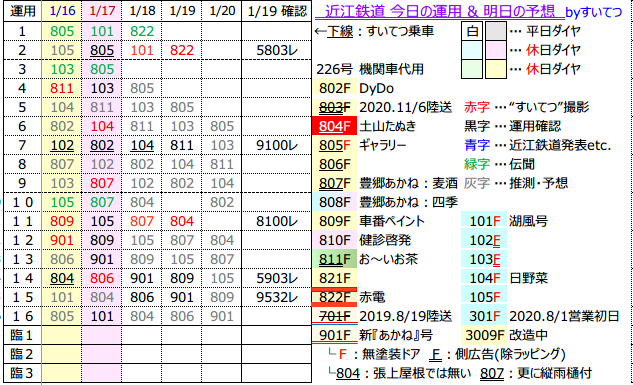This screenshot has width=633, height=385.
Task: Click the byすいてつ author text
Action: coord(593,12)
